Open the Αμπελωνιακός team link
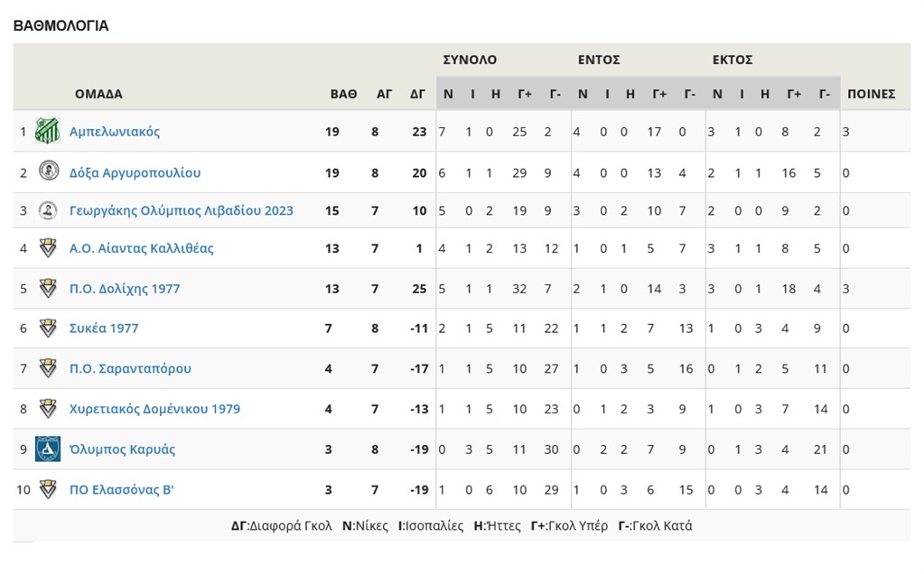 [x=115, y=132]
